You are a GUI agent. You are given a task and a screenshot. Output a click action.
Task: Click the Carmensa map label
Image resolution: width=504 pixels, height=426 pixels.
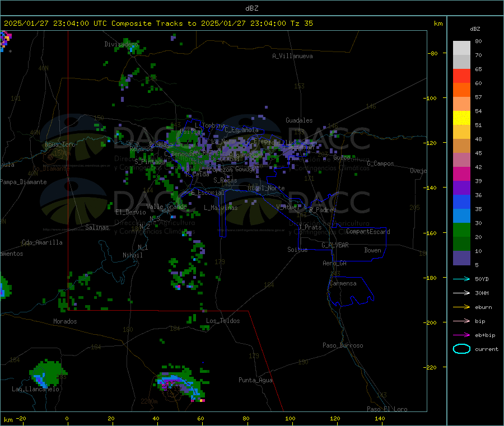[343, 283]
